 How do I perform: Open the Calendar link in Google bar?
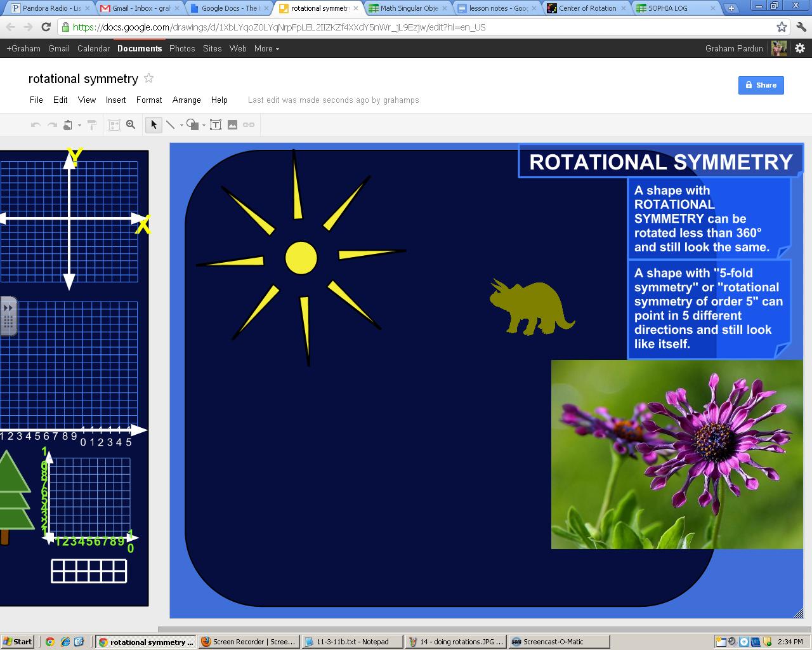click(93, 48)
